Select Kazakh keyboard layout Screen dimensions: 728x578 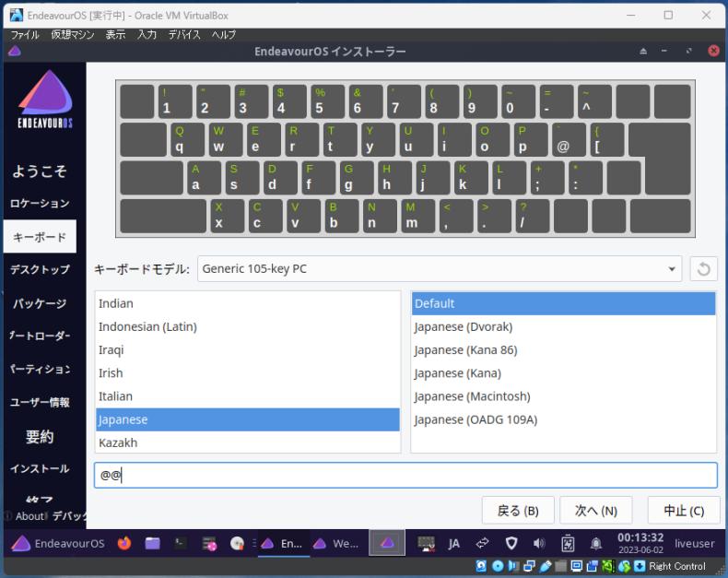click(x=248, y=442)
